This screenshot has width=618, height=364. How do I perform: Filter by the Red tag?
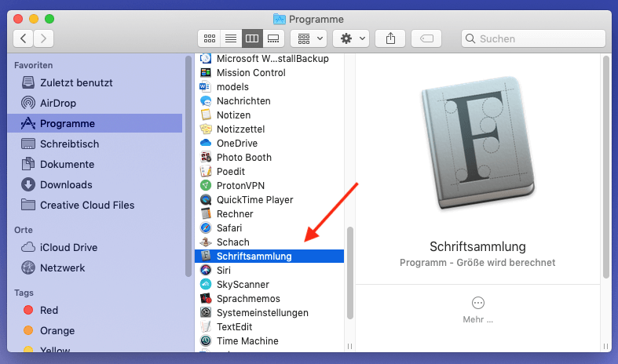[x=94, y=311]
